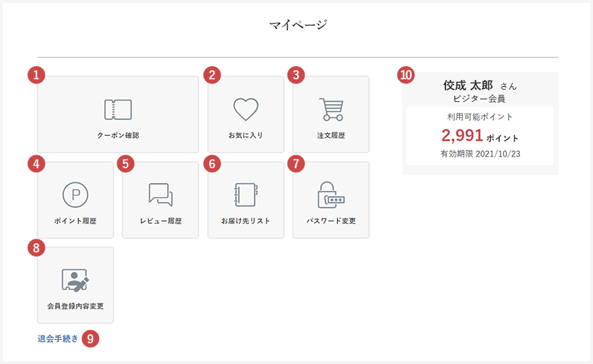Select the circled P point history icon
Screen dimensions: 593x364
pyautogui.click(x=75, y=195)
